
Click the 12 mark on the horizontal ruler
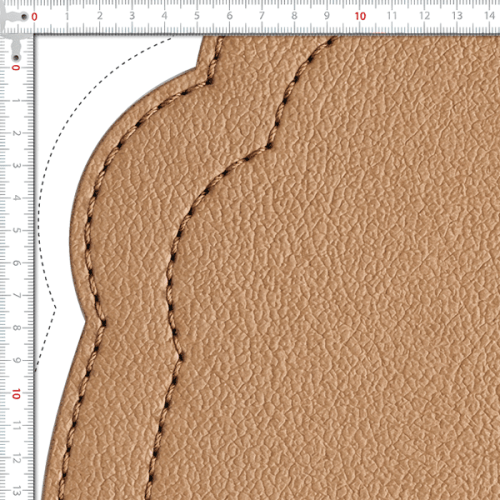(424, 16)
